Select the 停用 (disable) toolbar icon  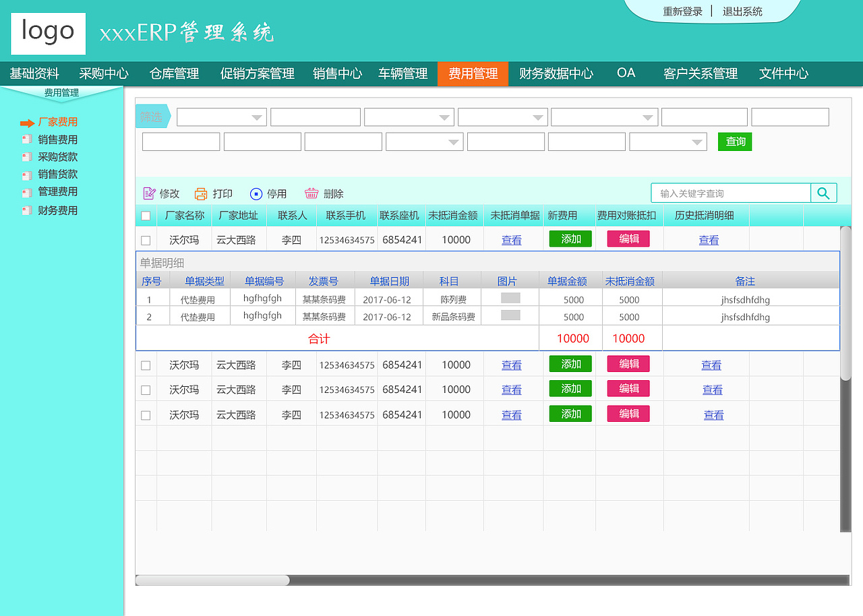(256, 193)
